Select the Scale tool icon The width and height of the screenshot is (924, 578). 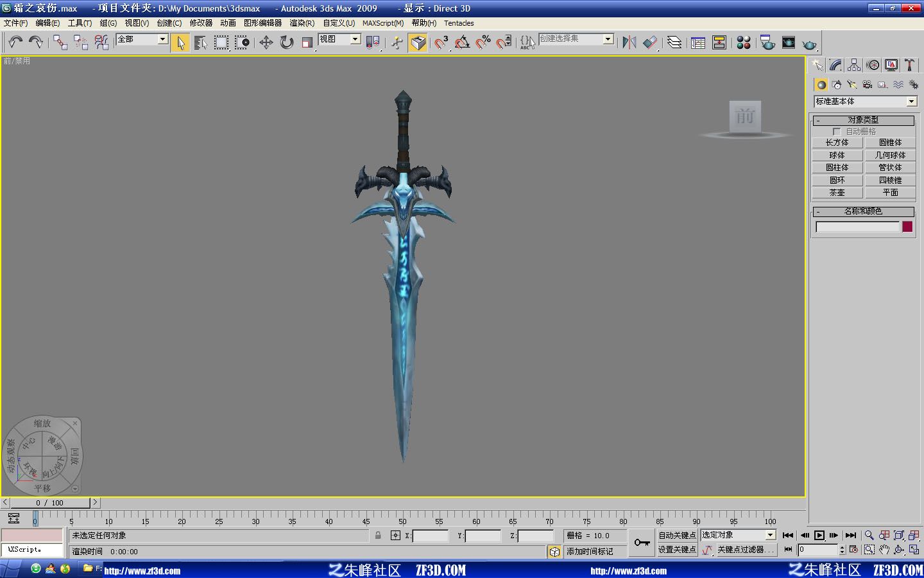coord(307,42)
